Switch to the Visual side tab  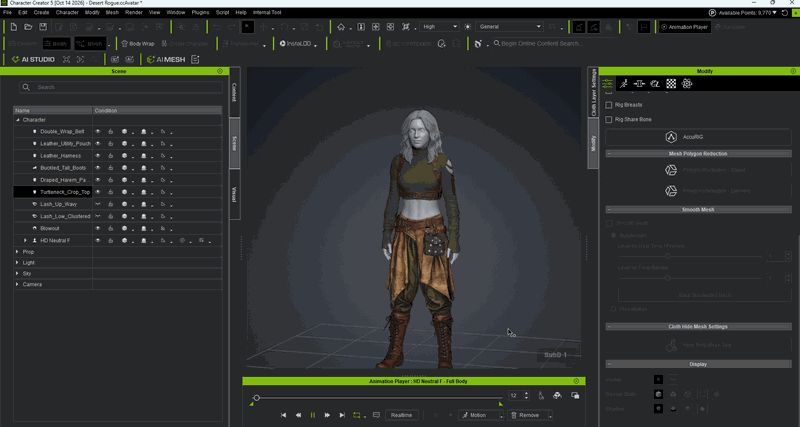pos(235,194)
